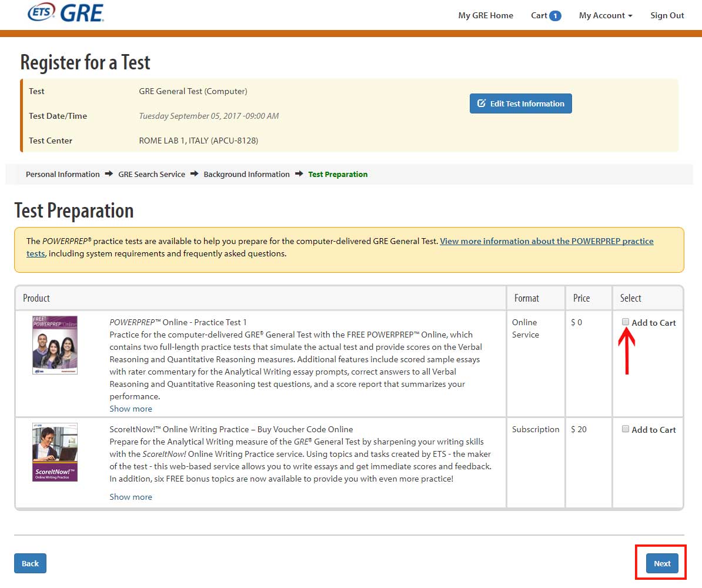Viewport: 702px width, 588px height.
Task: Expand the My Account dropdown menu
Action: tap(605, 16)
